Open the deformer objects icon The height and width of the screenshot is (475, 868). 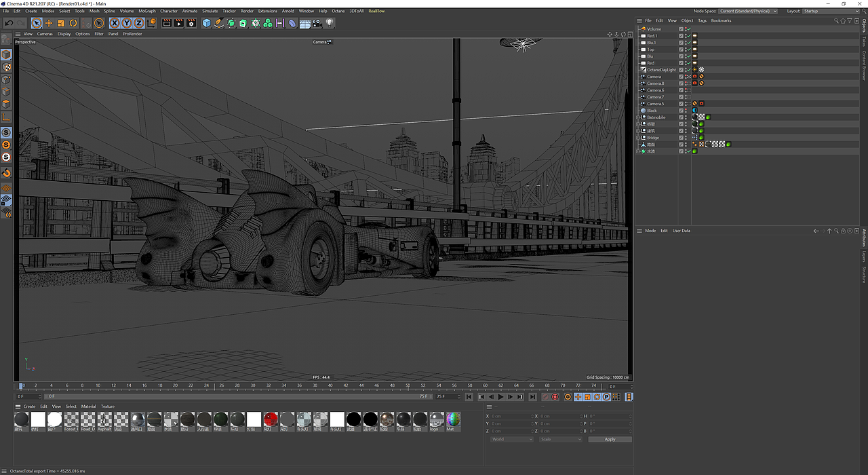(x=292, y=23)
